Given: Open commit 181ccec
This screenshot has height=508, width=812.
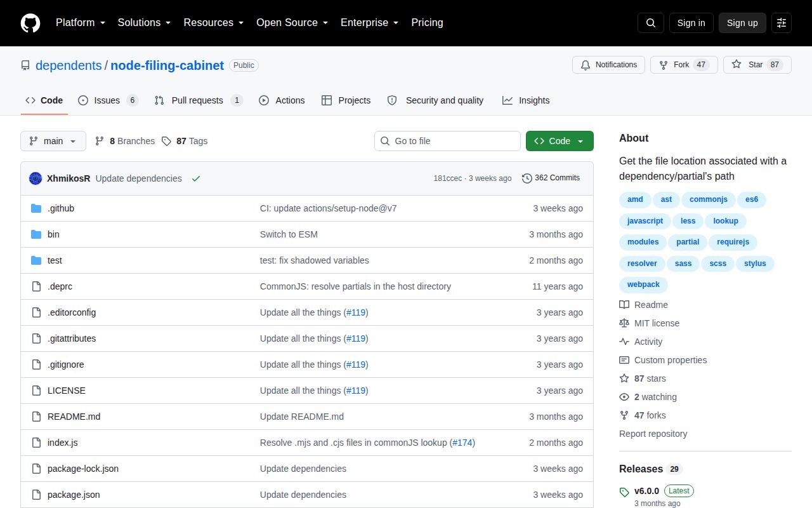Looking at the screenshot, I should tap(448, 178).
